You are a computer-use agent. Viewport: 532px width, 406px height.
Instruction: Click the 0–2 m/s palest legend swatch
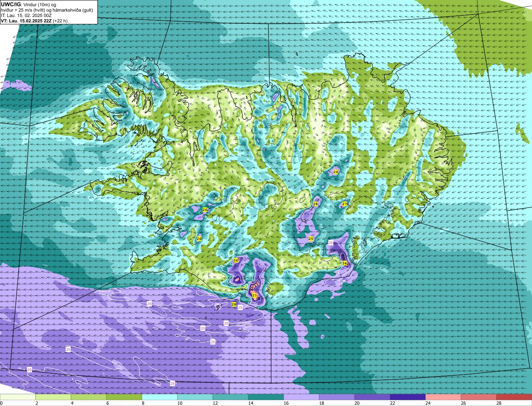[x=18, y=397]
